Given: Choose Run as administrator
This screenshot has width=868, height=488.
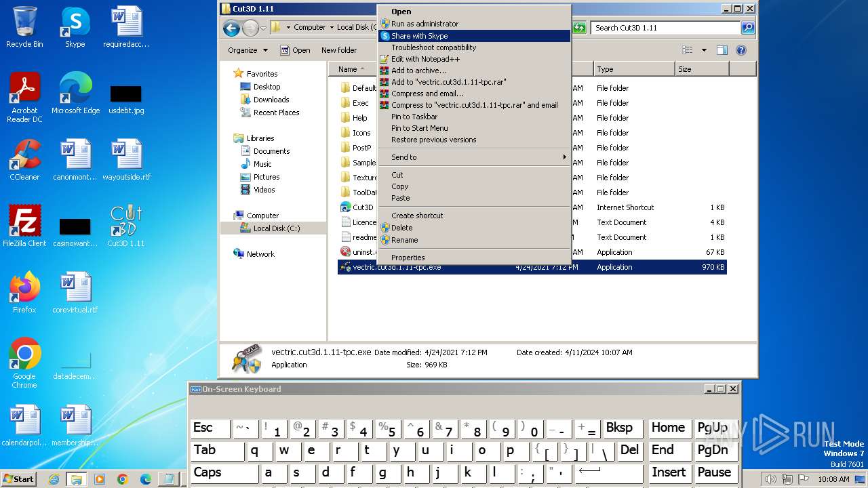Looking at the screenshot, I should click(x=474, y=24).
